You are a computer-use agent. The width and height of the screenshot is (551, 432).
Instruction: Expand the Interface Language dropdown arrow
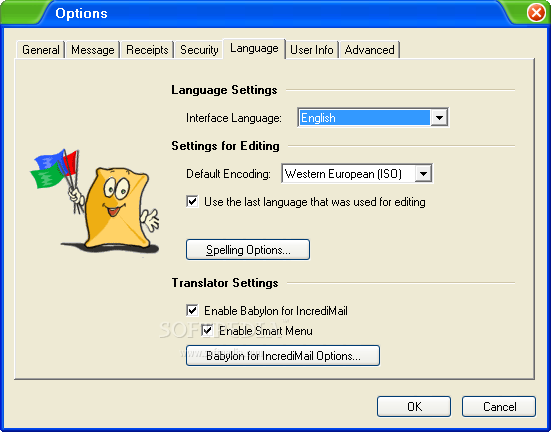pos(439,118)
